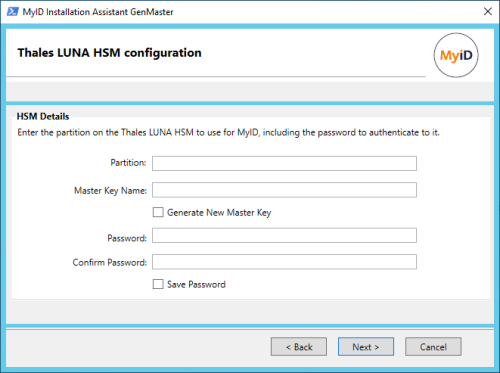
Task: Close the MyID Installation Assistant window
Action: click(488, 11)
